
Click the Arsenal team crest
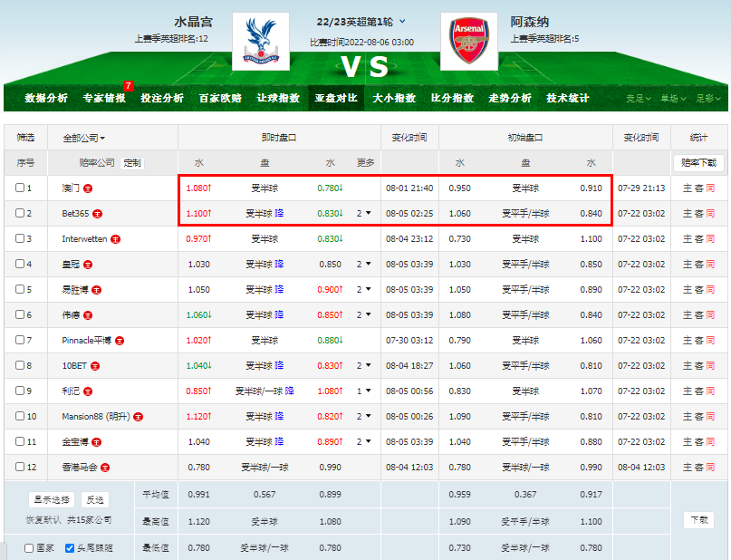tap(469, 42)
